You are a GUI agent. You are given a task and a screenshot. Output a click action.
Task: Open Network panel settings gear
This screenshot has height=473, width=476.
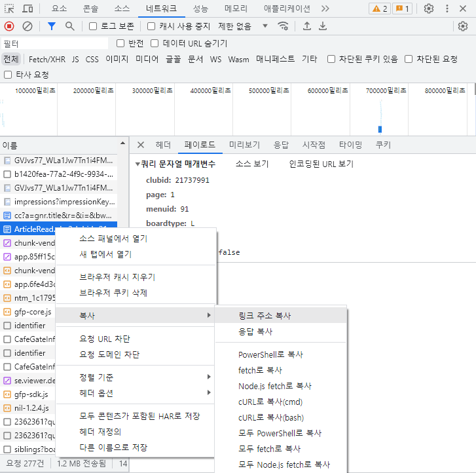click(x=463, y=26)
